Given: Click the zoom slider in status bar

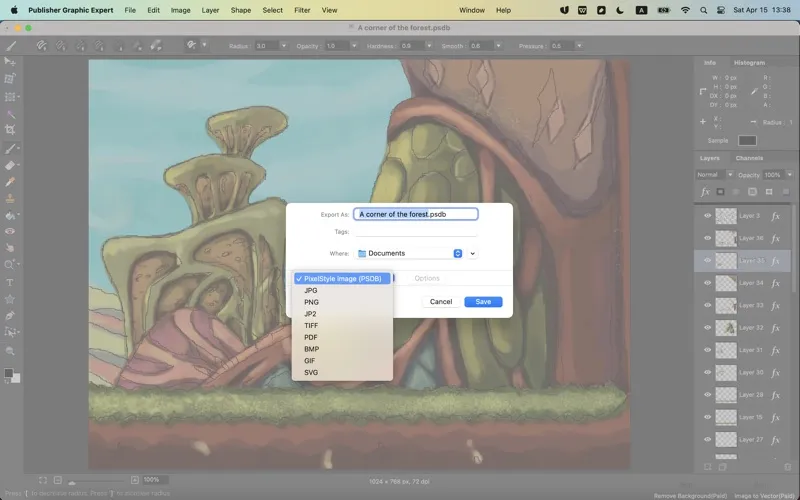Looking at the screenshot, I should (95, 481).
